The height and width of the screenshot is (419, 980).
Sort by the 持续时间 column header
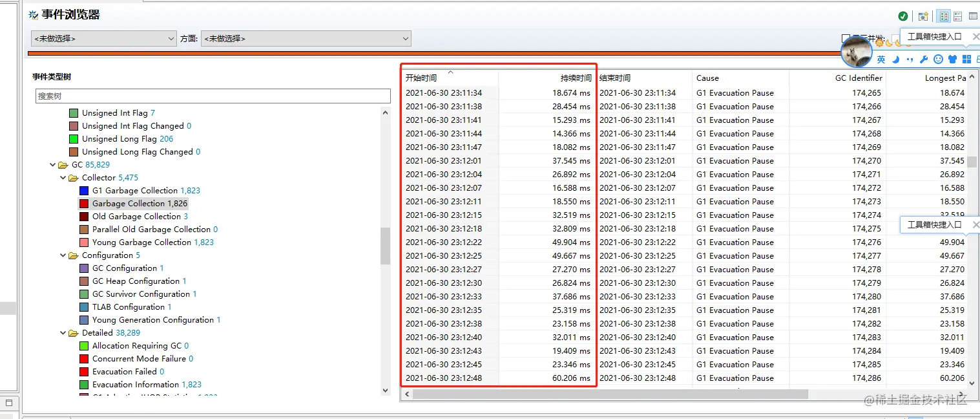coord(547,78)
